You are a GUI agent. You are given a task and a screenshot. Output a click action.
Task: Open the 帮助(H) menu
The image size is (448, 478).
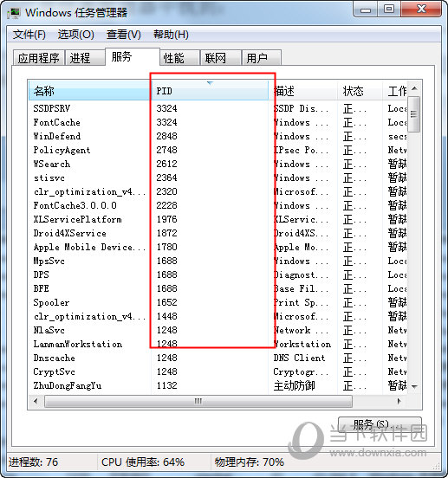click(171, 35)
